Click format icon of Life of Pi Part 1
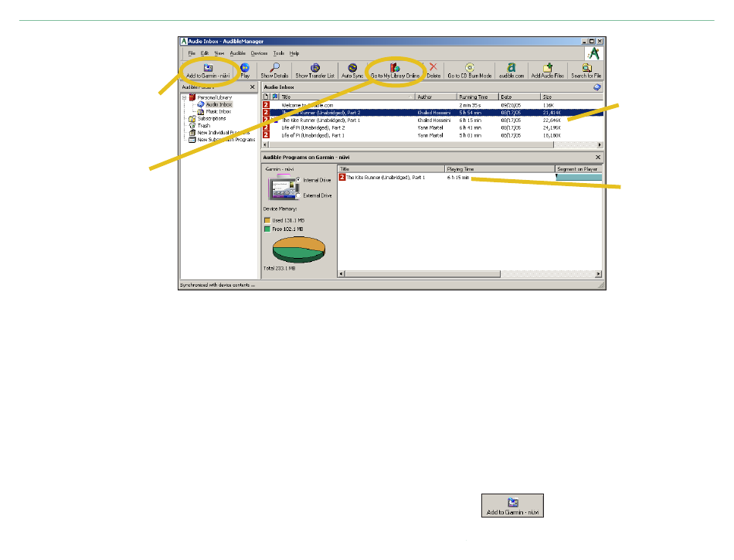The width and height of the screenshot is (734, 560). pos(266,135)
